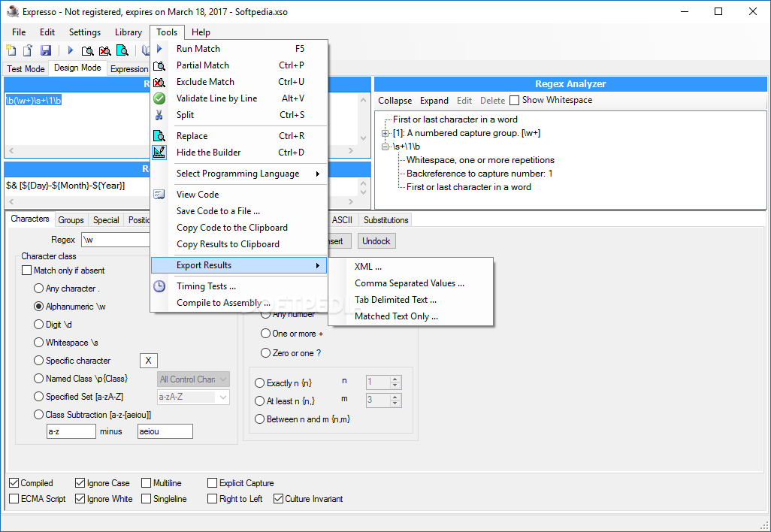This screenshot has width=771, height=532.
Task: Enable Match only if absent
Action: 26,271
